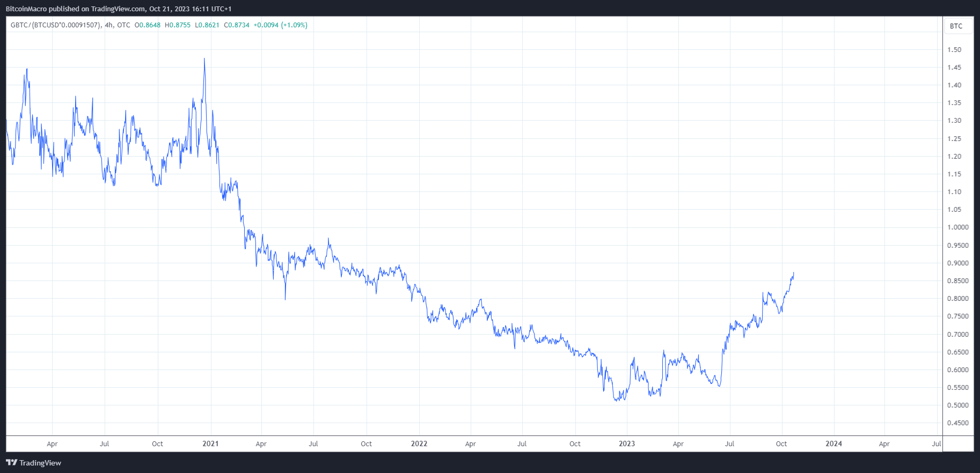Viewport: 980px width, 473px height.
Task: Click the chart line peak near 2021
Action: click(x=204, y=59)
